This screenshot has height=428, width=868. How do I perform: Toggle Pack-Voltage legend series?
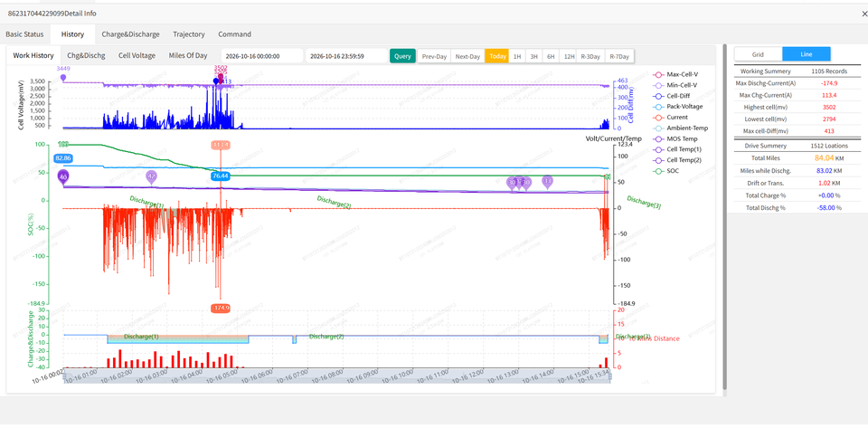678,106
